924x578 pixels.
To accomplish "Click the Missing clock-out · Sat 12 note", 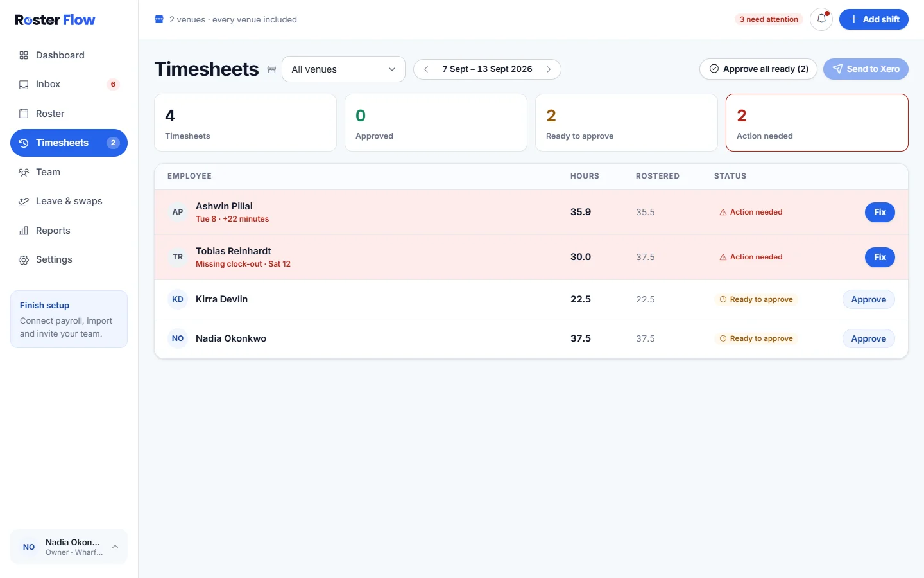I will (x=243, y=264).
